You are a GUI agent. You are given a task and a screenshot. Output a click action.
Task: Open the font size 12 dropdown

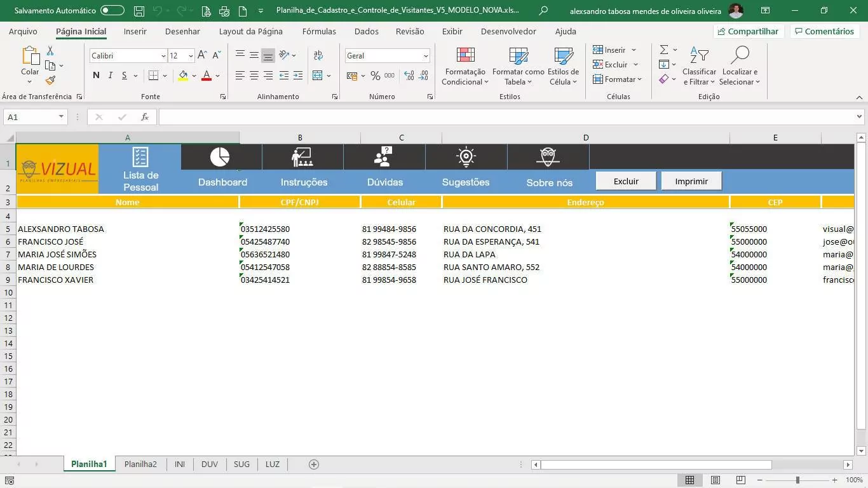(x=190, y=56)
